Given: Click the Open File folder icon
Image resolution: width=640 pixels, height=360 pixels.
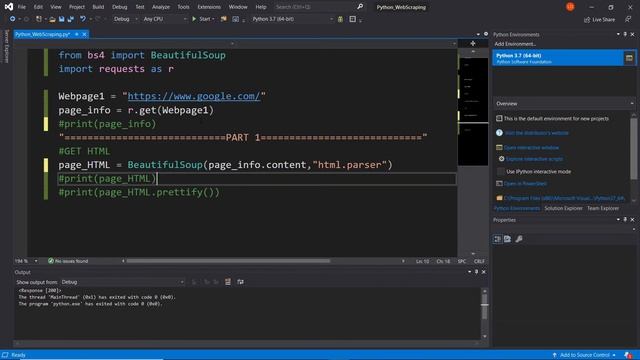Looking at the screenshot, I should coord(52,19).
